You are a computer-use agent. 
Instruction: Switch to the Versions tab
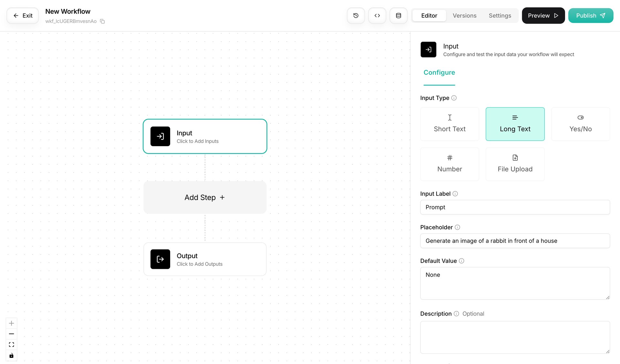coord(464,15)
